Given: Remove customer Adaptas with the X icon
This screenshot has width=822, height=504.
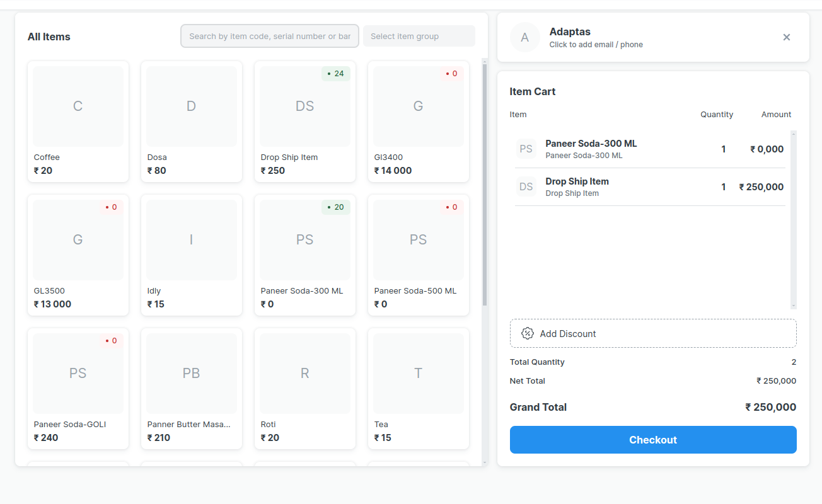Looking at the screenshot, I should pos(786,37).
